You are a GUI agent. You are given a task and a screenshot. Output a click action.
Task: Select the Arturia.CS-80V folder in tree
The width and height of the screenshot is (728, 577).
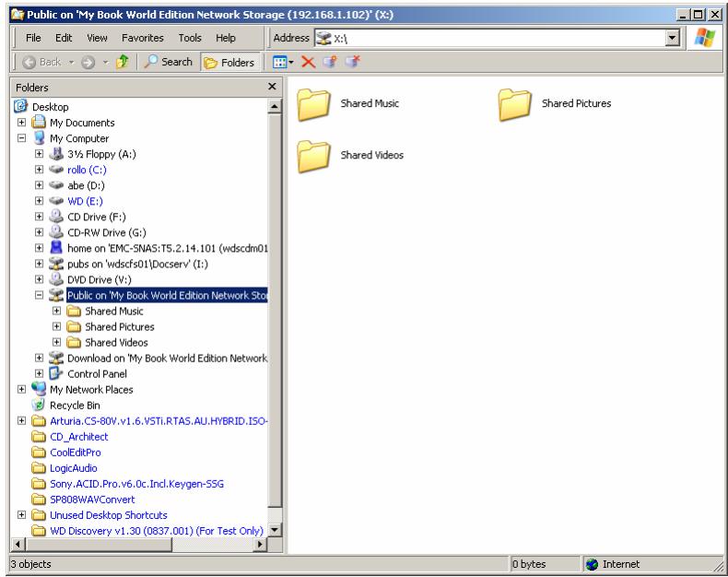point(159,421)
